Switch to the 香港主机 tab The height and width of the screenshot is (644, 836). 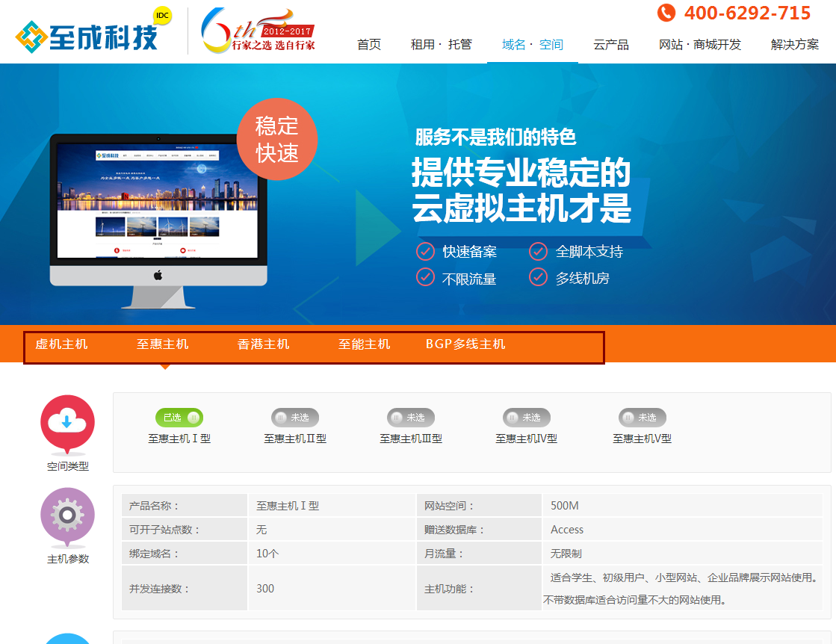(263, 344)
